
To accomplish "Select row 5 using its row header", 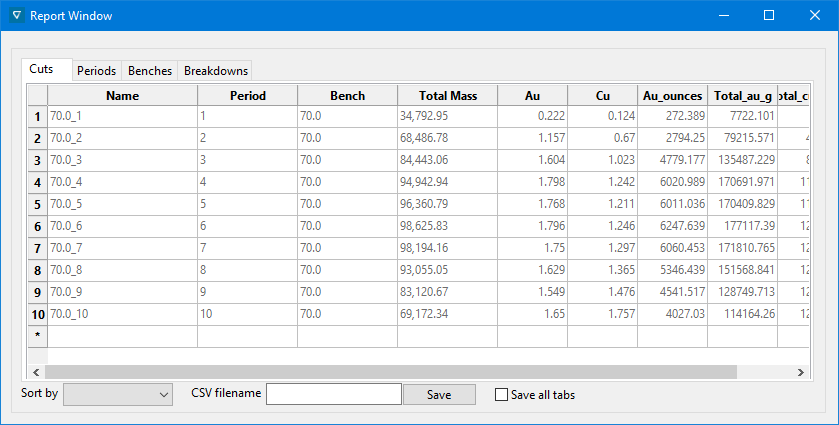I will tap(37, 205).
